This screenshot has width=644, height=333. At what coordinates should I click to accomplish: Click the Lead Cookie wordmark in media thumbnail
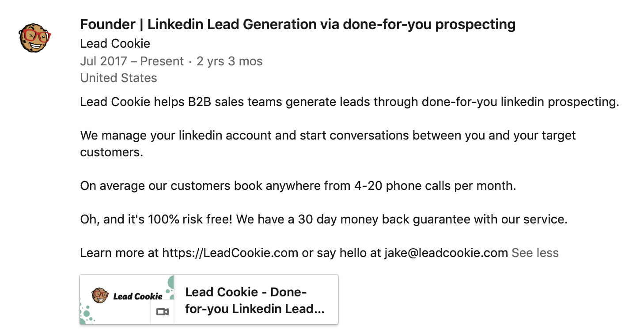[138, 296]
